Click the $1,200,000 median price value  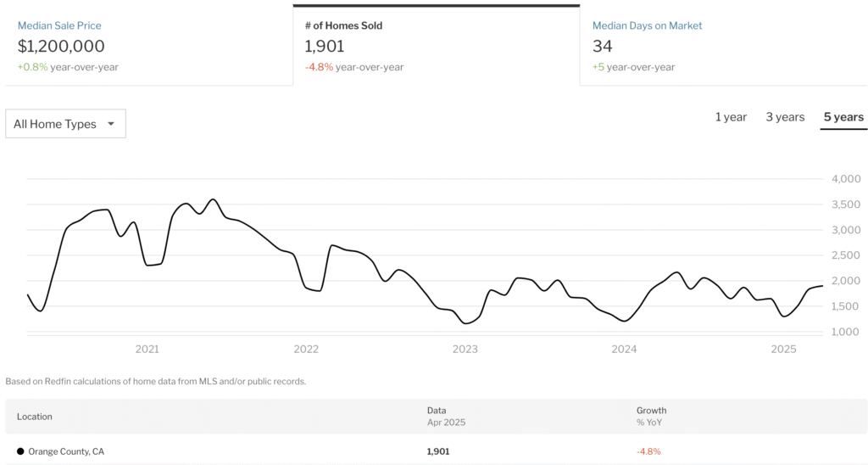pyautogui.click(x=61, y=47)
